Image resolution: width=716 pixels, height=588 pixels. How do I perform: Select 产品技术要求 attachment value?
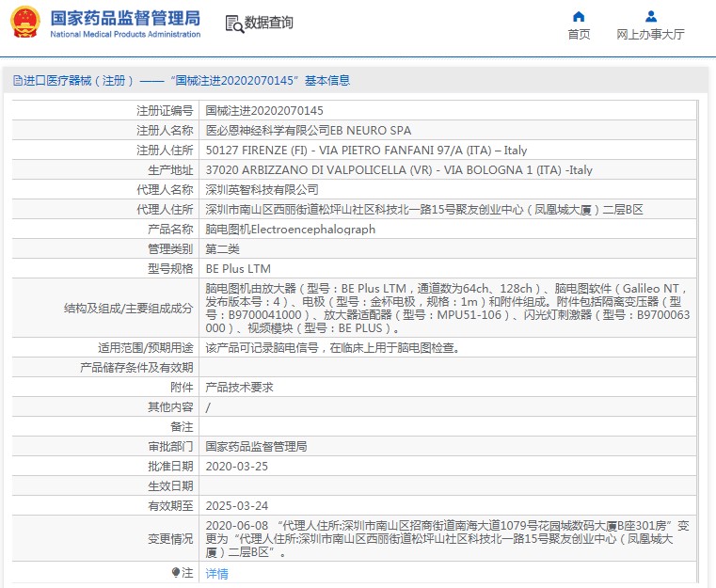[x=239, y=387]
